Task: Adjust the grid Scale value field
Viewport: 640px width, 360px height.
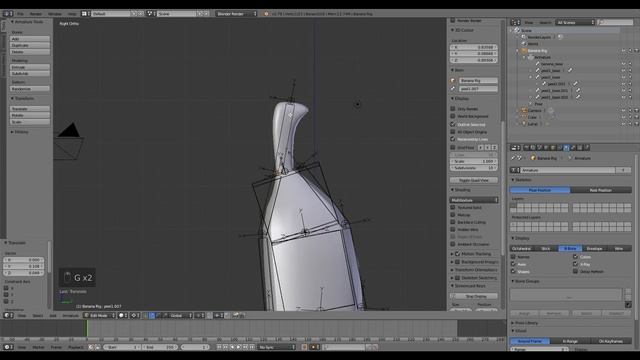Action: click(x=474, y=161)
